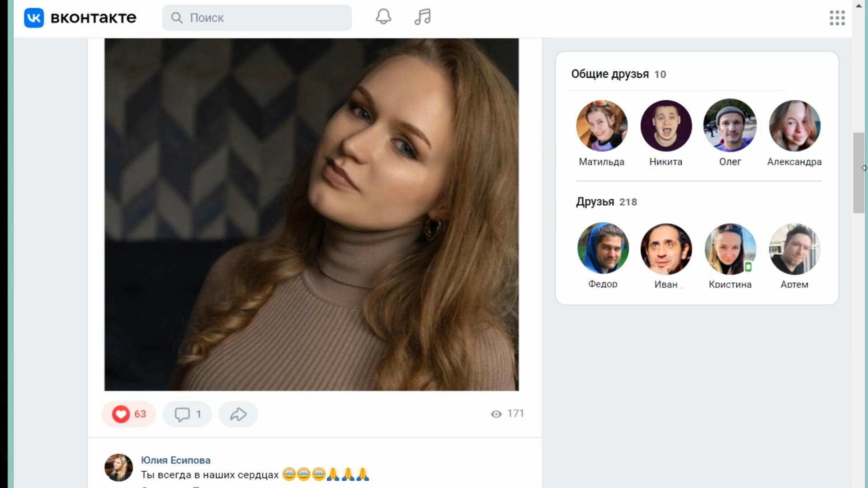Click Никита's avatar in mutual friends

(x=666, y=126)
